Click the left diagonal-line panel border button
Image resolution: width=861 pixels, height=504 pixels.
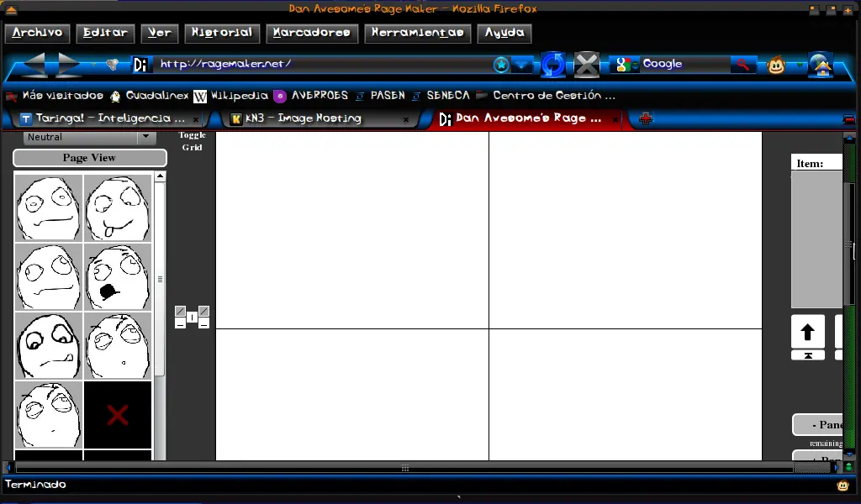pyautogui.click(x=180, y=312)
